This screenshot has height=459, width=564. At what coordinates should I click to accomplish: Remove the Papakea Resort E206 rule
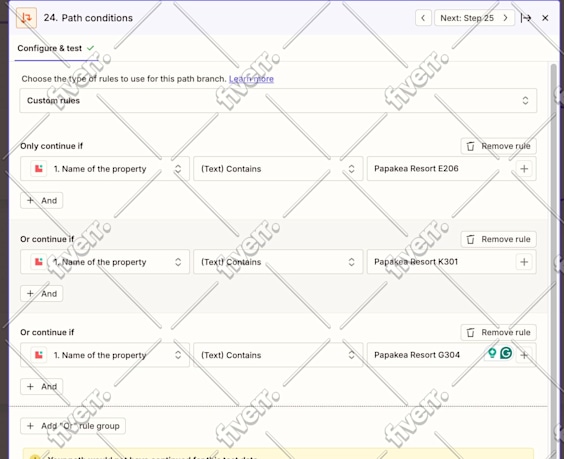coord(498,146)
